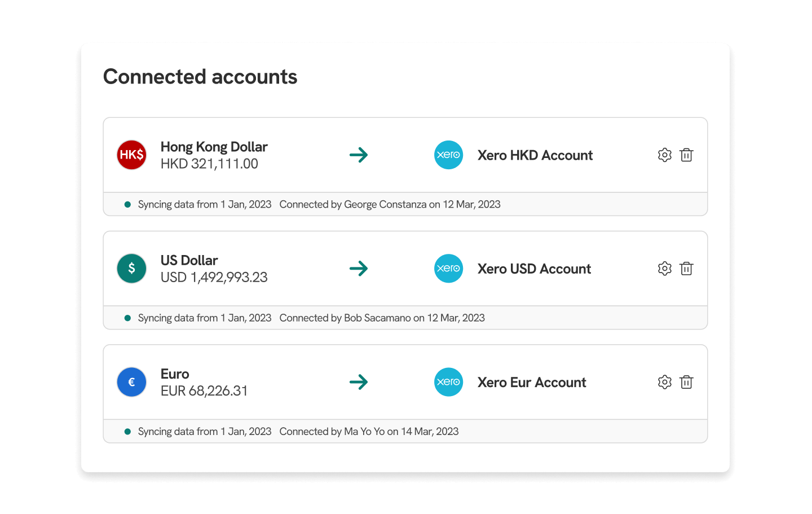Click the EUR 68,226.31 balance
The width and height of the screenshot is (812, 514).
click(204, 391)
